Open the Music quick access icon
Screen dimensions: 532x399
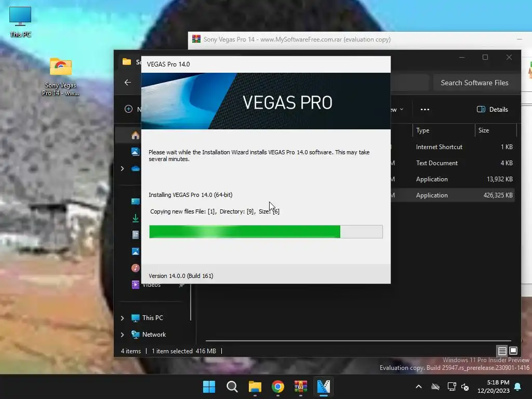(x=136, y=268)
